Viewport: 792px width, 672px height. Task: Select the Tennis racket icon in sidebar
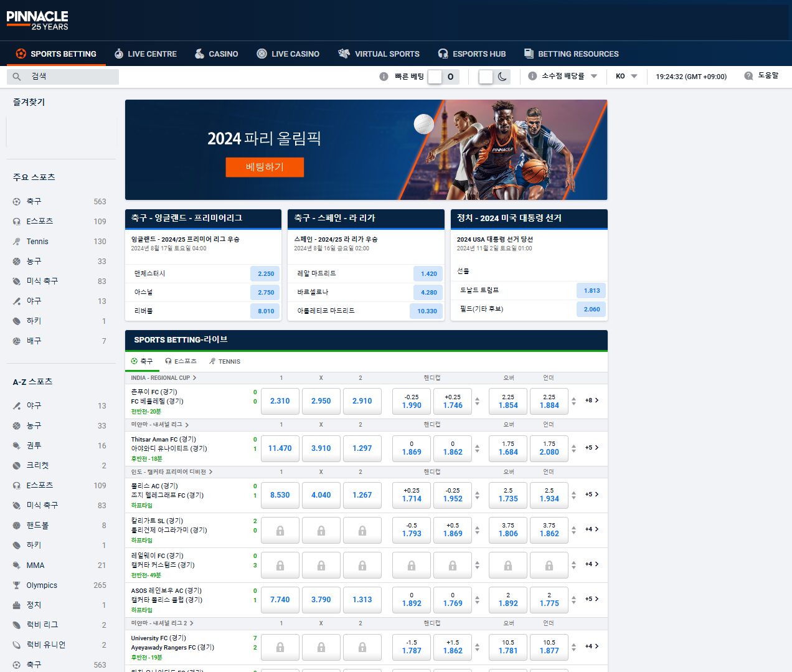tap(17, 242)
